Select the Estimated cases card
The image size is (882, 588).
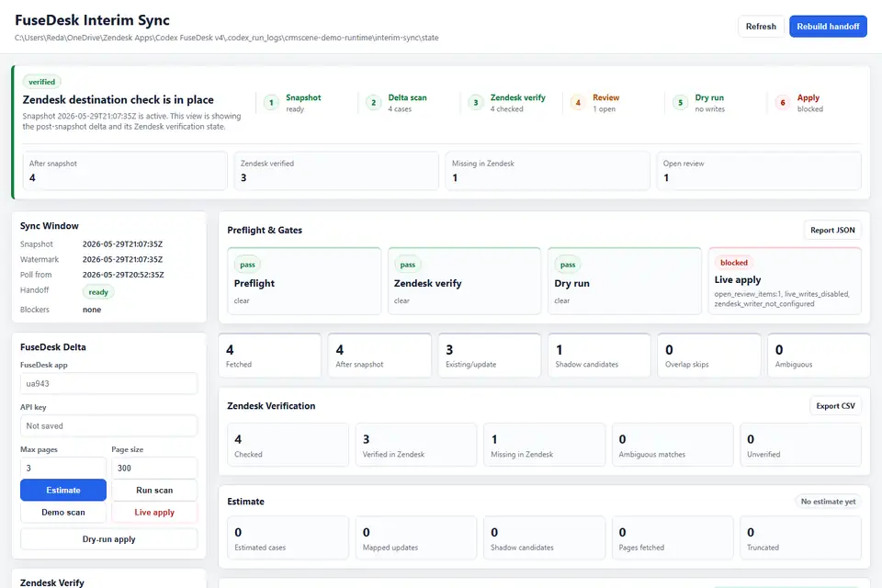(x=288, y=537)
